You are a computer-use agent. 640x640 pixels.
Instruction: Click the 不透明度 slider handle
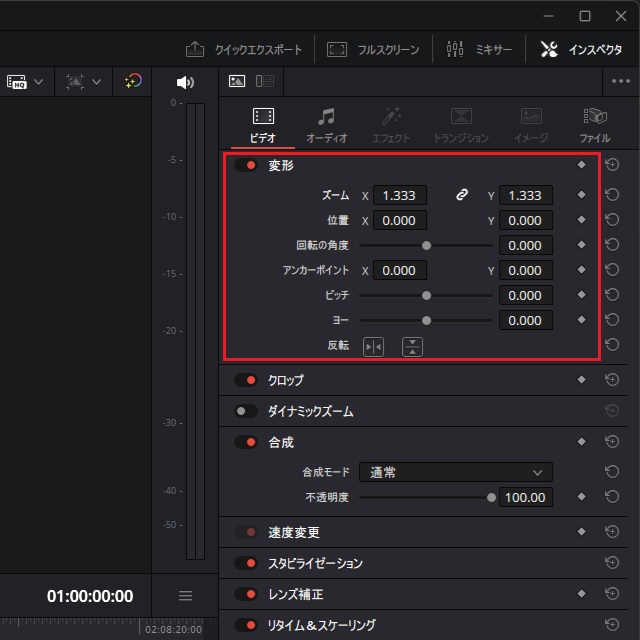point(491,497)
